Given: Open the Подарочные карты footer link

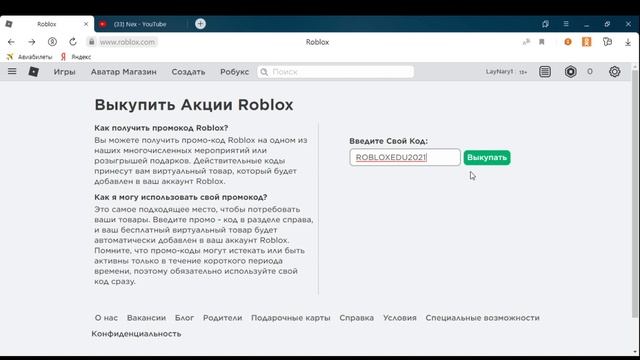Looking at the screenshot, I should point(291,318).
